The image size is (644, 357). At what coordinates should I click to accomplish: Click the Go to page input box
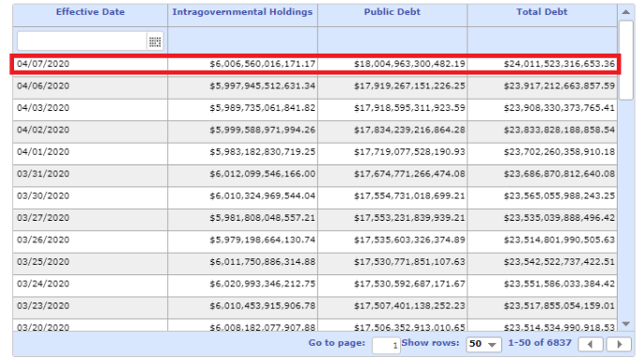(386, 345)
